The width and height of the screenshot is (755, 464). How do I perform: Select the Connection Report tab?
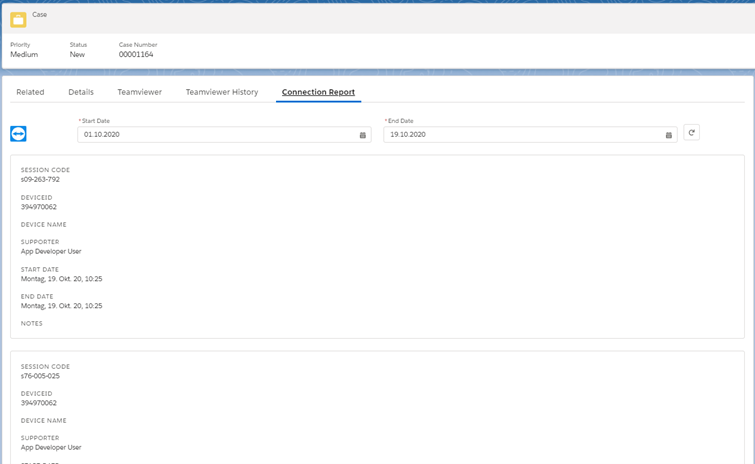click(x=318, y=92)
